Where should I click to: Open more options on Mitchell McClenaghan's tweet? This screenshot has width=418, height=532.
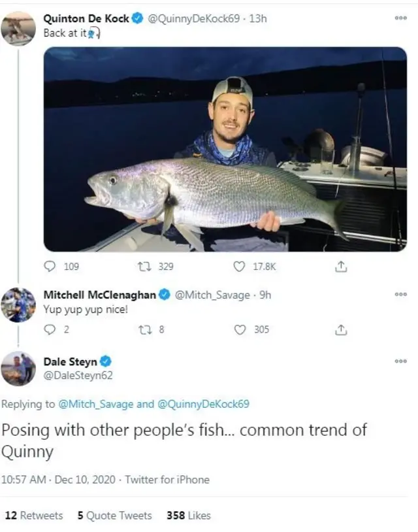click(400, 294)
